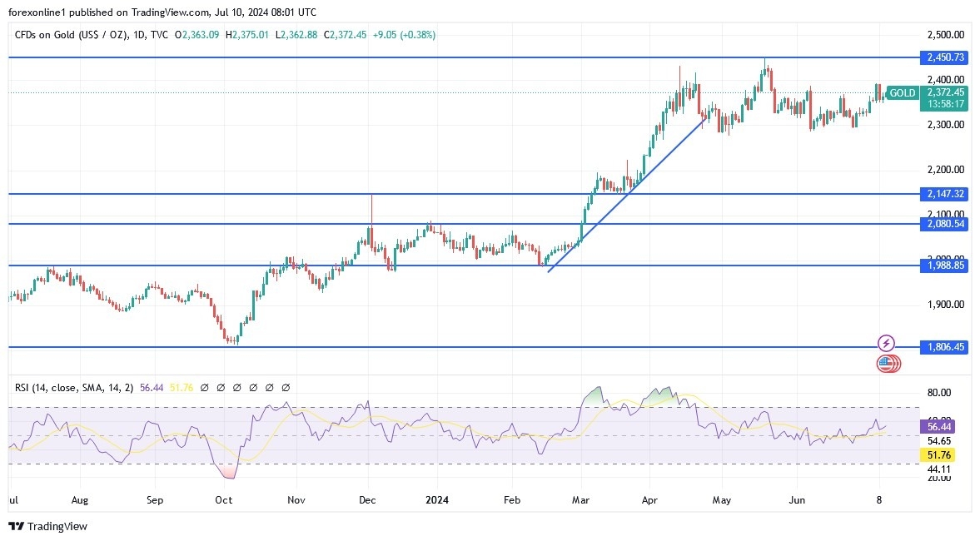Click the "forexonline1 published on TradingView.com" header text
Viewport: 980px width, 541px height.
tap(110, 12)
